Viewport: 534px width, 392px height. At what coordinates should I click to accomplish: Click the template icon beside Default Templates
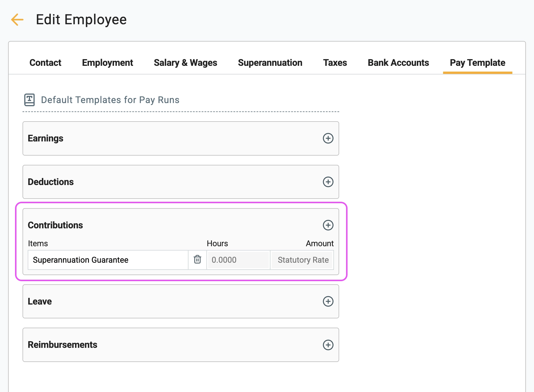pos(29,100)
